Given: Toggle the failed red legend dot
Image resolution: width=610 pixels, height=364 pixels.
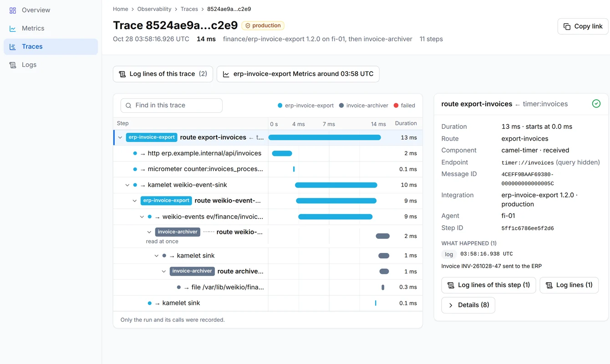Looking at the screenshot, I should point(396,106).
